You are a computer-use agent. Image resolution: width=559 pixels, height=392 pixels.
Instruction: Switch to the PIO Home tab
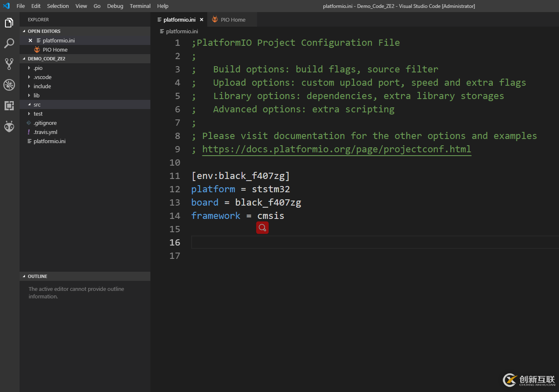(233, 20)
